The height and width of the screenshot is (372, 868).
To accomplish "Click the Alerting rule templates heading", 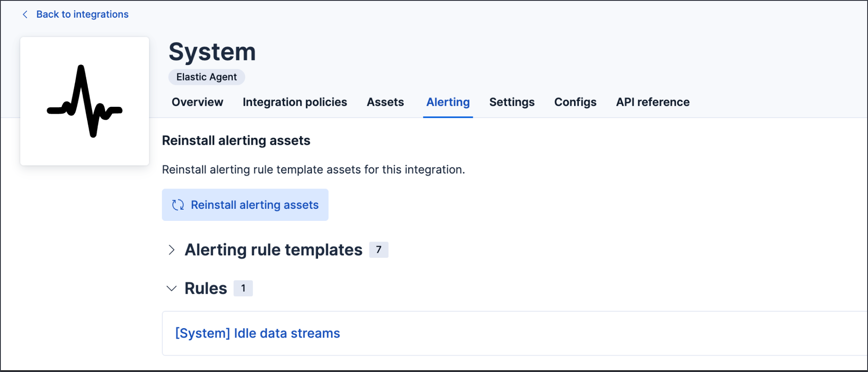I will (274, 250).
